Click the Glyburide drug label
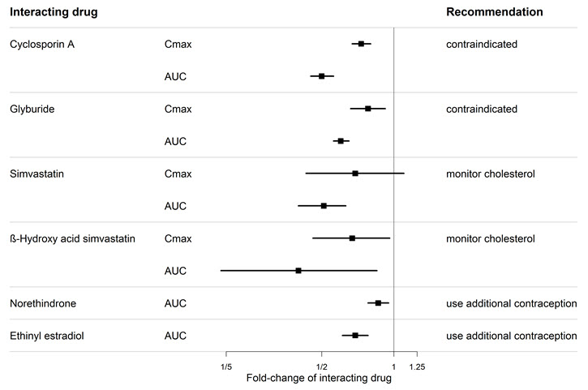This screenshot has width=588, height=390. (32, 109)
